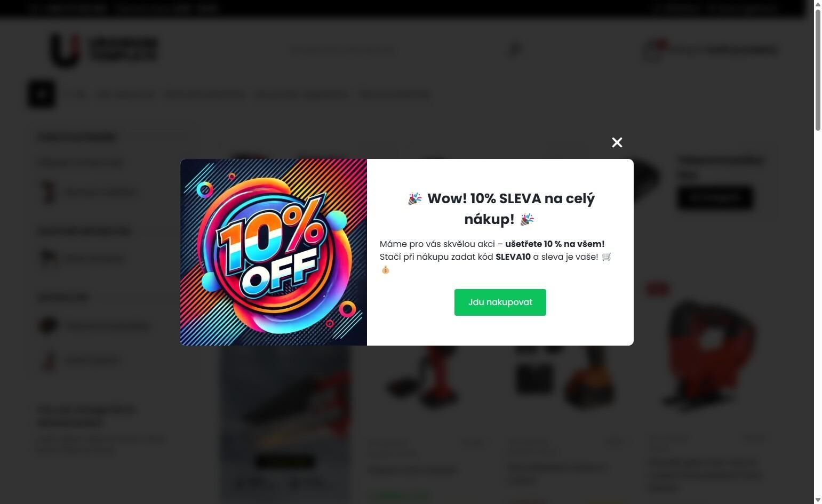Click the scrollbar down arrow
822x504 pixels.
pos(818,500)
